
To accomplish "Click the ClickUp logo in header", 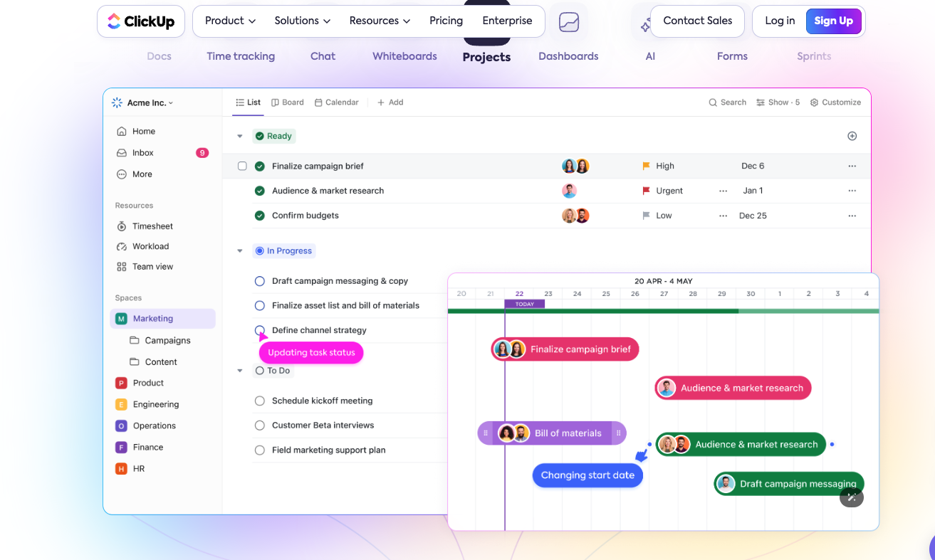I will [141, 21].
